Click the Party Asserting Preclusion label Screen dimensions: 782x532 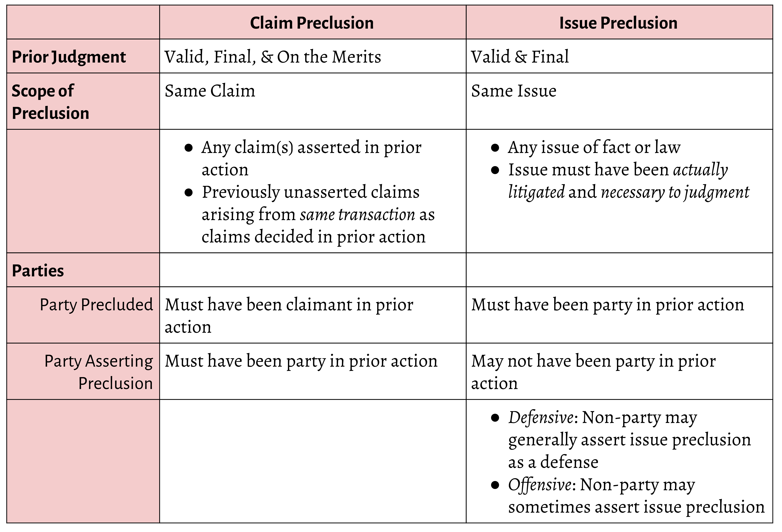pos(99,372)
